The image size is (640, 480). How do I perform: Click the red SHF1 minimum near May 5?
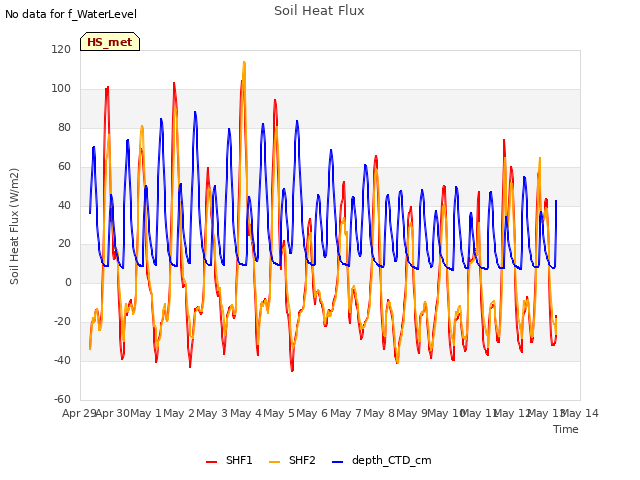[292, 370]
